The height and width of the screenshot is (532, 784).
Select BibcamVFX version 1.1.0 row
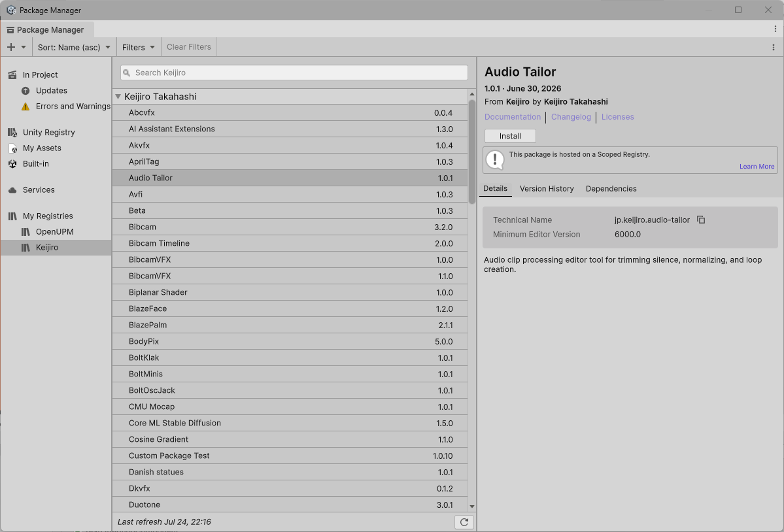coord(290,276)
